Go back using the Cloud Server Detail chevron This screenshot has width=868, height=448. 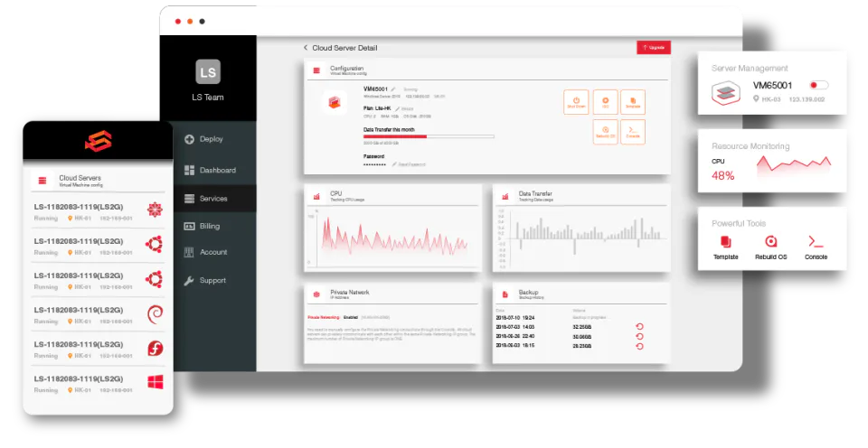click(x=306, y=48)
